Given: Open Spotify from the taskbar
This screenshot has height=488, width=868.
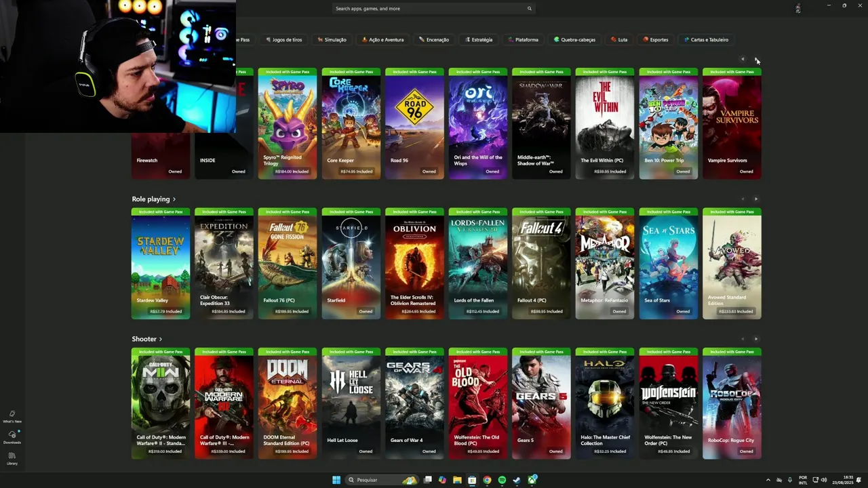Looking at the screenshot, I should point(502,480).
